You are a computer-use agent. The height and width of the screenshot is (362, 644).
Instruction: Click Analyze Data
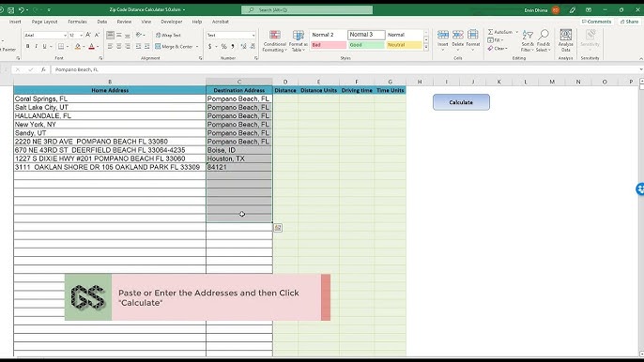(x=565, y=40)
